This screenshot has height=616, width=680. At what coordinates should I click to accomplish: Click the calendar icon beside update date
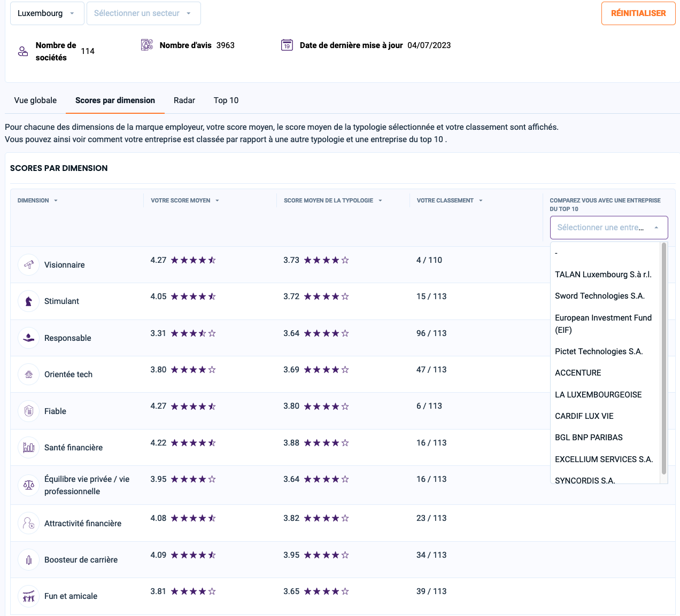[287, 45]
